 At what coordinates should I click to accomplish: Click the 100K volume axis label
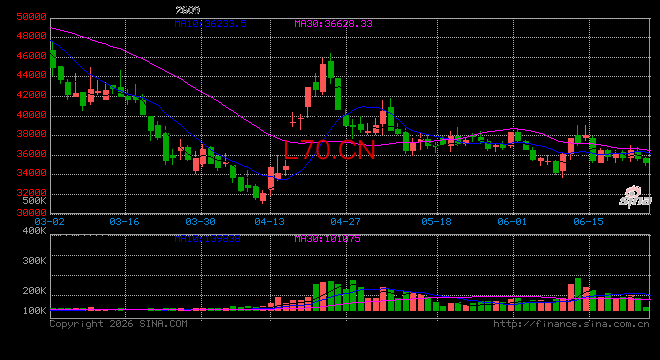coord(35,311)
